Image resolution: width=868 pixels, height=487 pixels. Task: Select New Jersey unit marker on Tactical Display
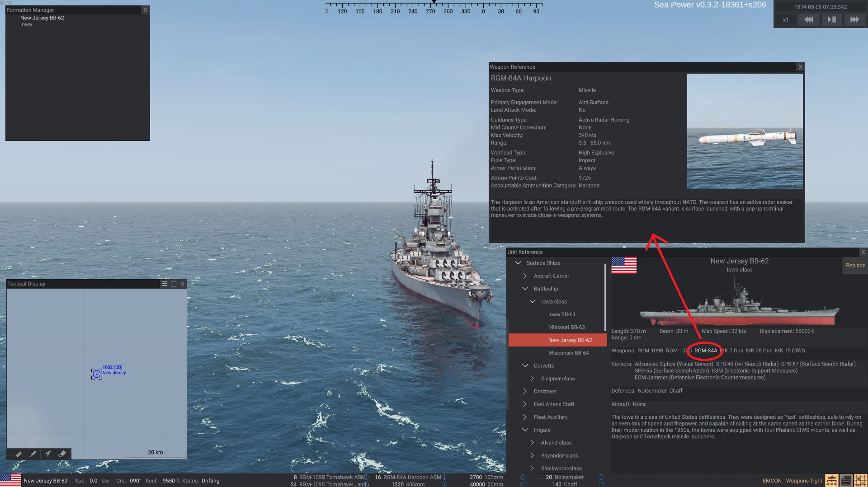pyautogui.click(x=96, y=374)
